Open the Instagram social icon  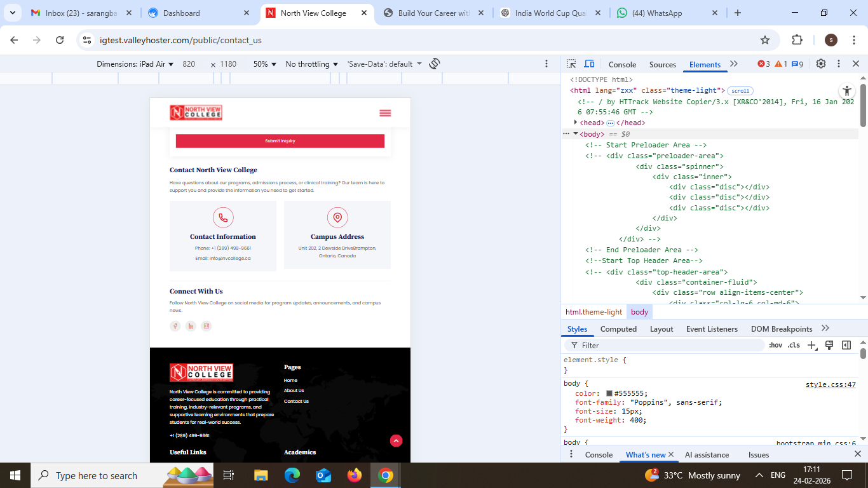pos(206,326)
